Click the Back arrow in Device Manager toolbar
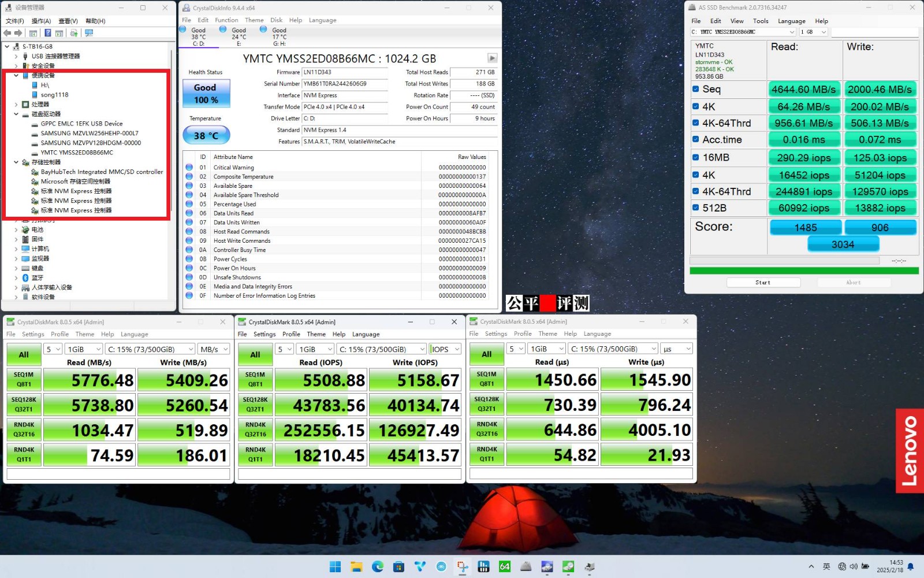Image resolution: width=924 pixels, height=578 pixels. click(8, 33)
